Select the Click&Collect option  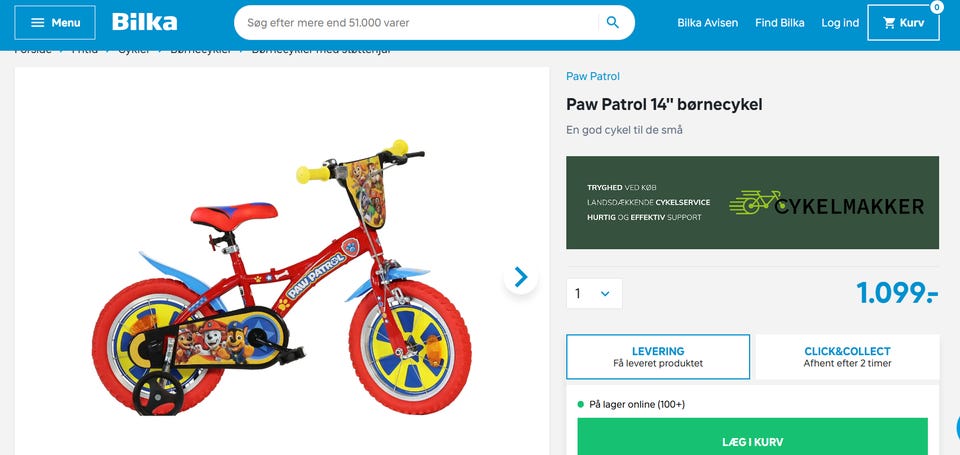[x=847, y=357]
